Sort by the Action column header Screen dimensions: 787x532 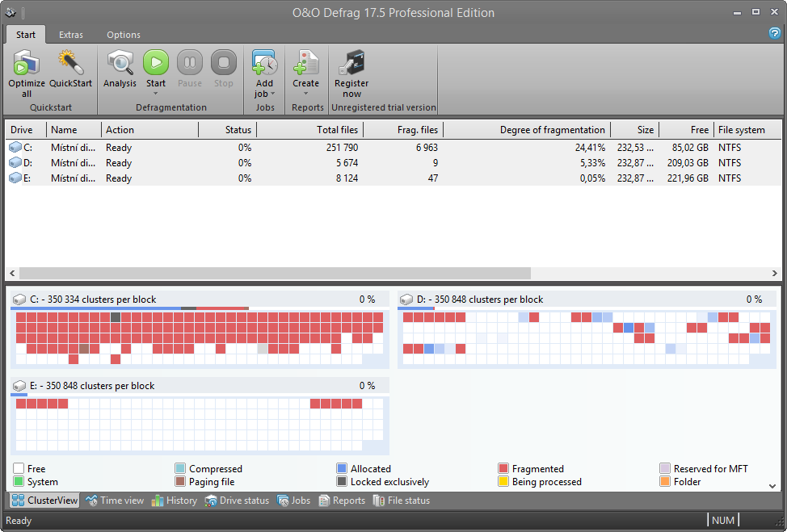(150, 130)
